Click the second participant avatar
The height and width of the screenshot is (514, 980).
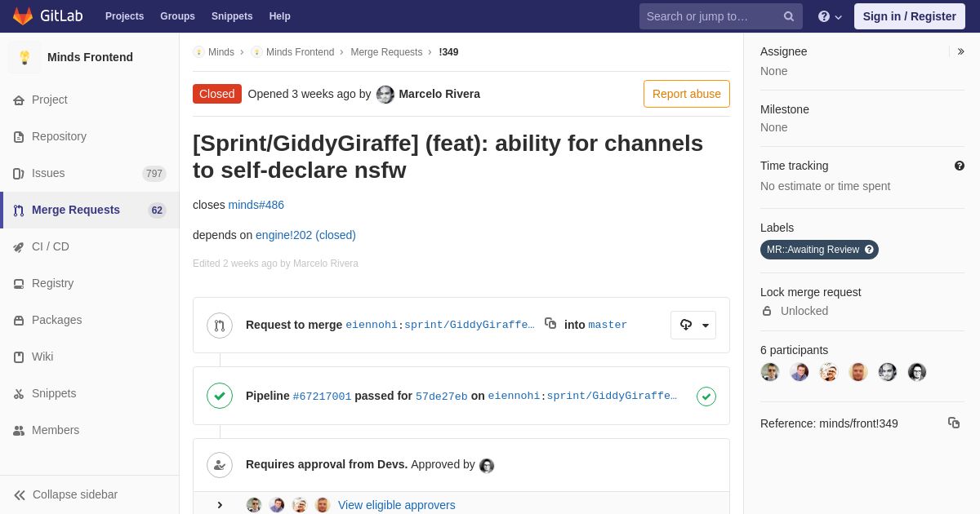click(x=800, y=372)
